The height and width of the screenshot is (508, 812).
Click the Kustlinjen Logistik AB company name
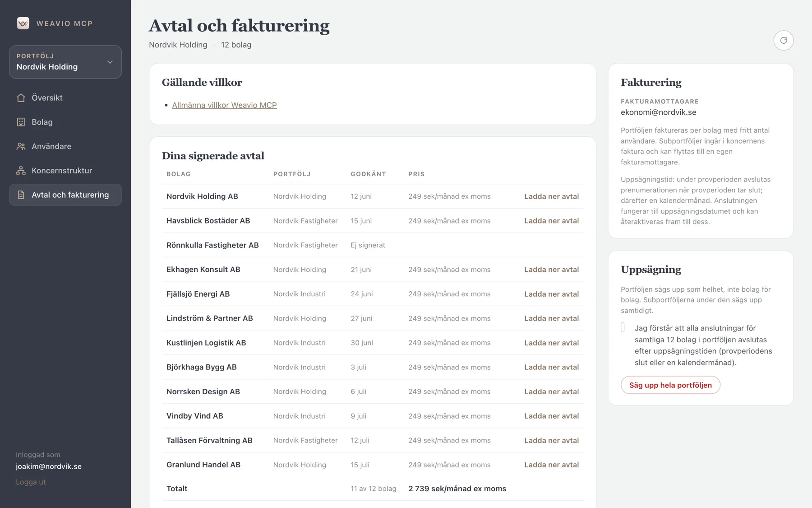click(x=206, y=343)
